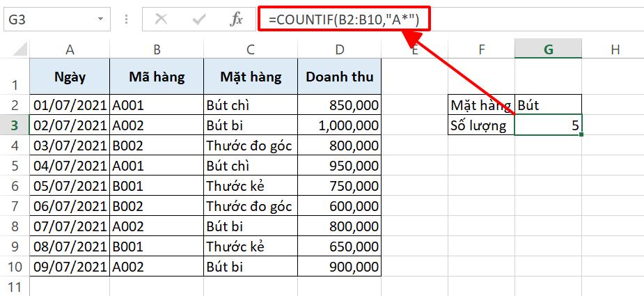Select column G header
The image size is (644, 296).
click(x=549, y=49)
